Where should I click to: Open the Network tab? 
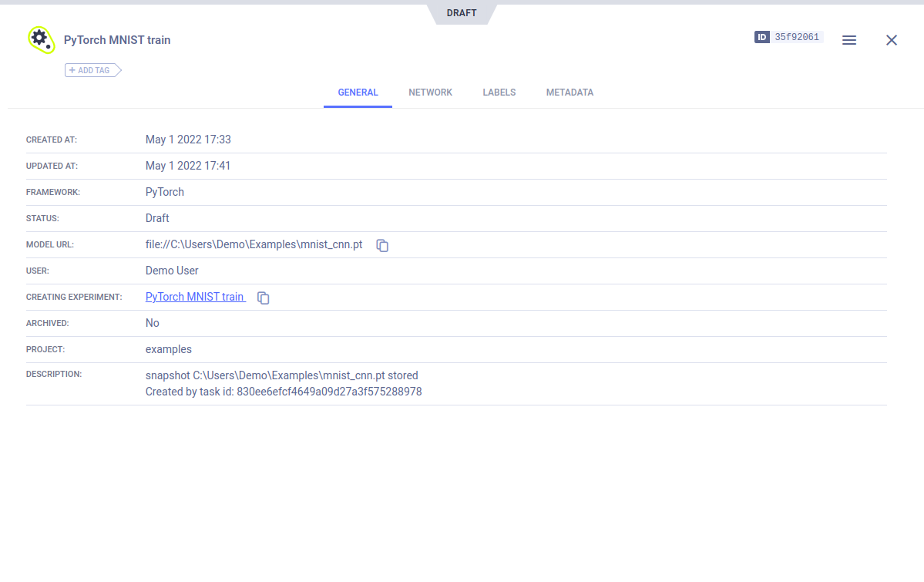click(430, 93)
